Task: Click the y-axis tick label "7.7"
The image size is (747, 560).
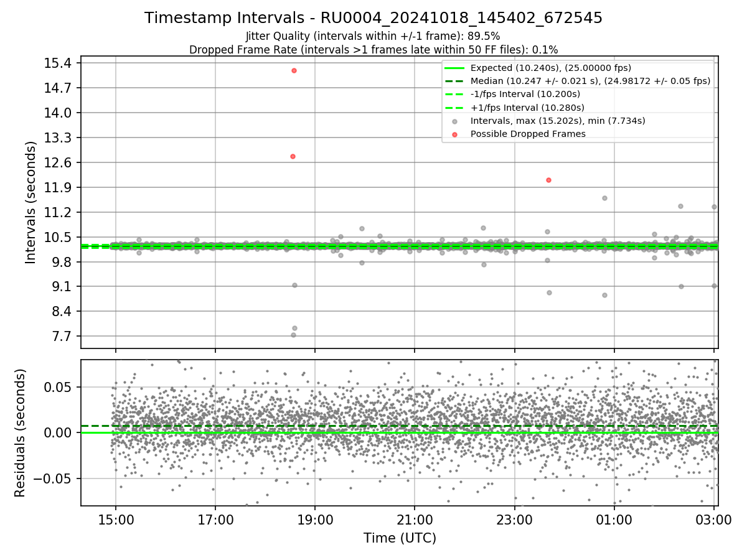Action: (x=62, y=336)
